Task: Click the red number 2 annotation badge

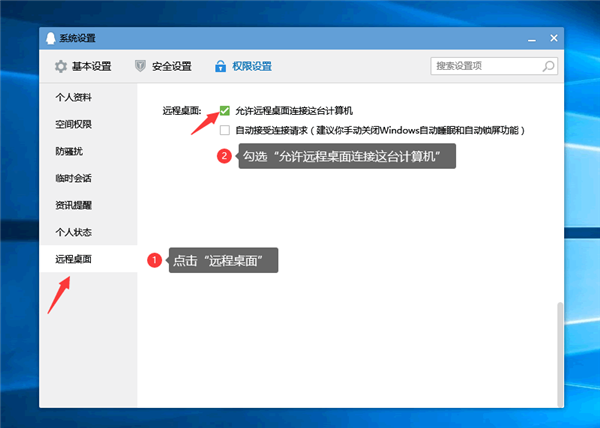Action: pyautogui.click(x=225, y=156)
